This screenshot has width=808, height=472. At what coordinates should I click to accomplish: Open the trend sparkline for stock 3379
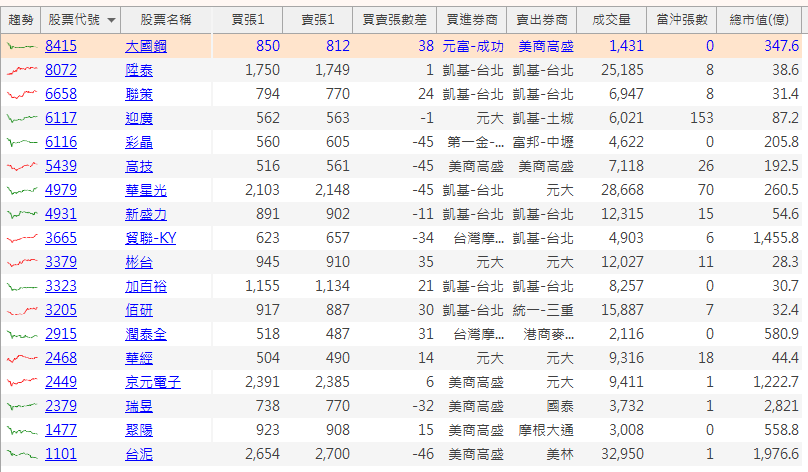[22, 262]
